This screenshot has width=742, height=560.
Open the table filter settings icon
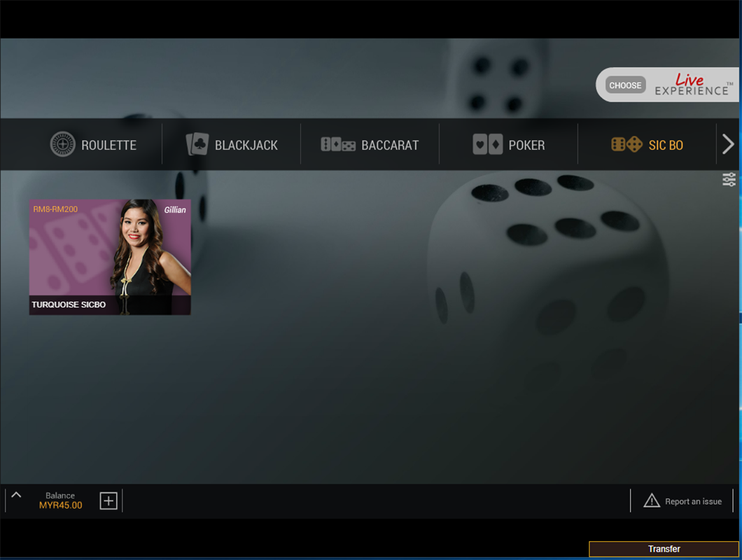pyautogui.click(x=729, y=180)
